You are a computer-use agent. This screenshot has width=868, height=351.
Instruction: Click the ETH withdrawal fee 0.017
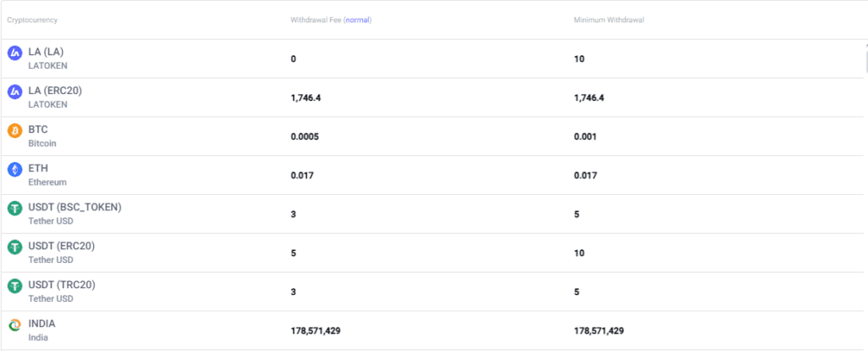303,175
